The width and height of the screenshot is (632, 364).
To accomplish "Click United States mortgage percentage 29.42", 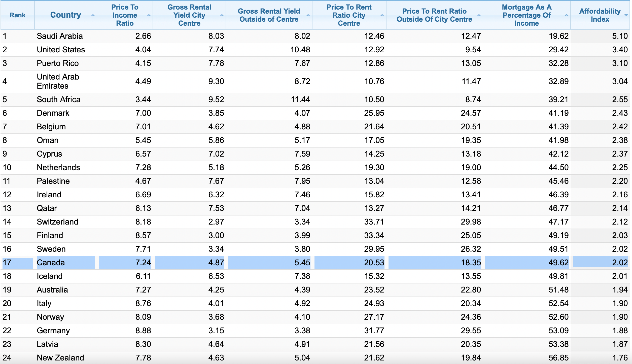I will coord(558,50).
